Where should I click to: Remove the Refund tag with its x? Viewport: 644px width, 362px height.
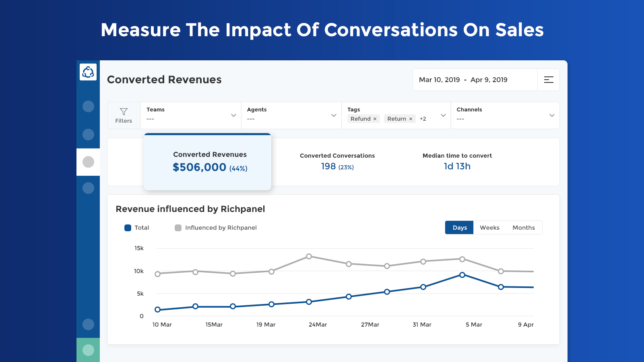tap(375, 119)
